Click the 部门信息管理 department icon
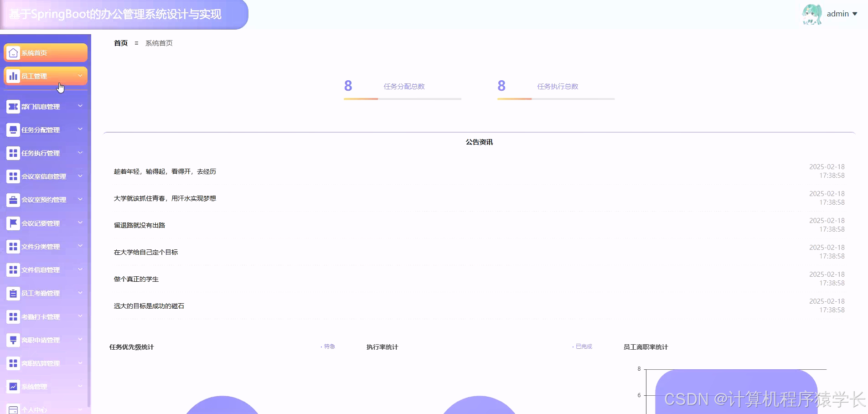The height and width of the screenshot is (414, 868). coord(12,106)
